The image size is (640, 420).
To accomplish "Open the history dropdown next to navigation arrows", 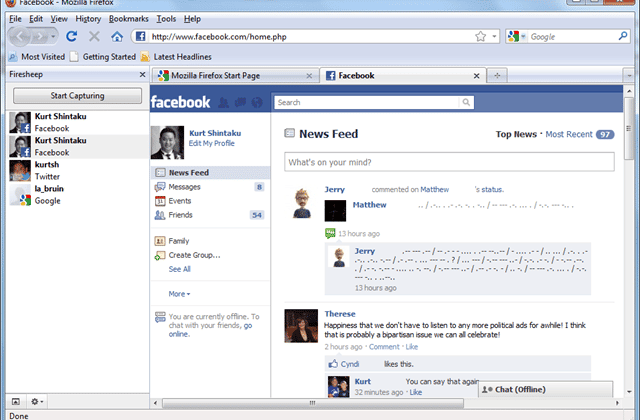I will click(53, 37).
